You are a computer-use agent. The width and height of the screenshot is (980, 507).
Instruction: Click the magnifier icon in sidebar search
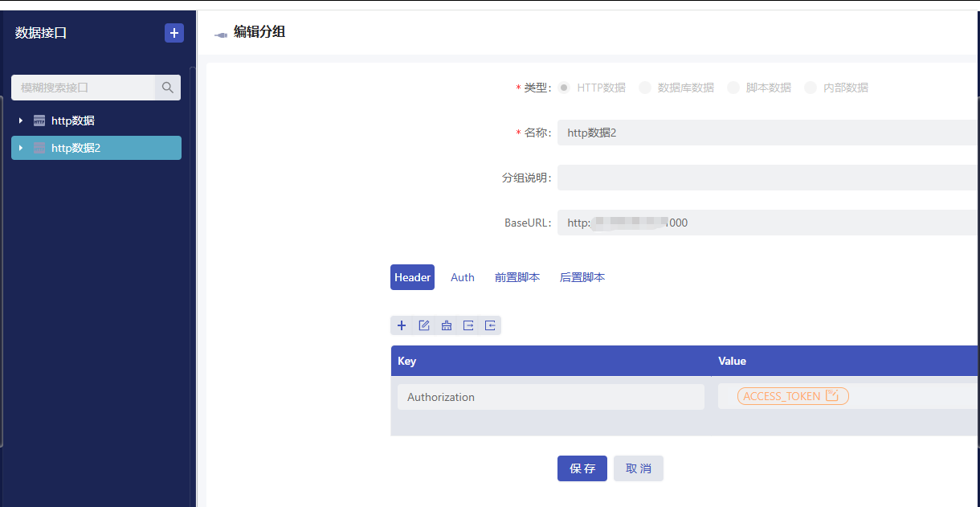[x=167, y=88]
